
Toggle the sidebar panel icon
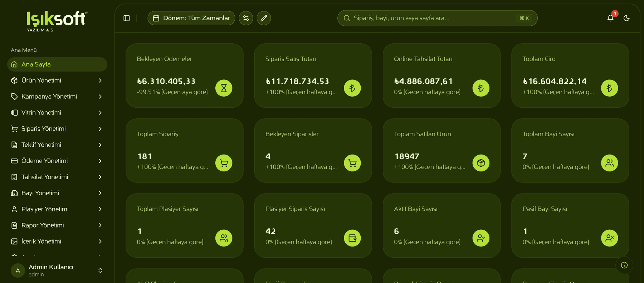point(127,18)
